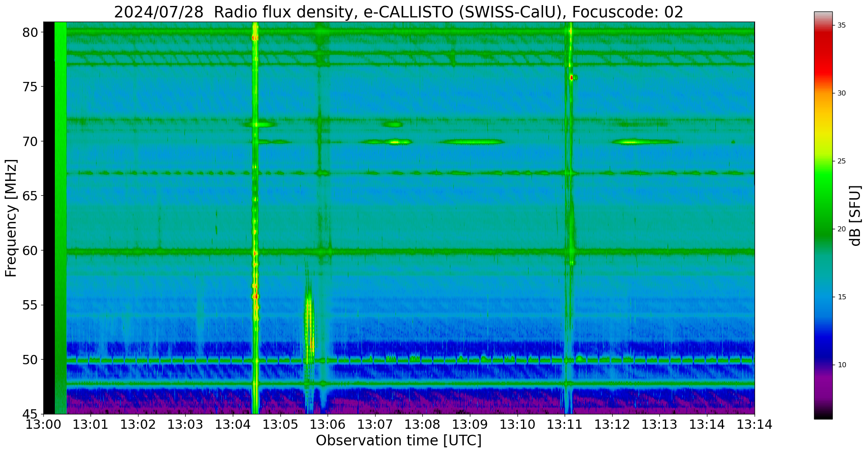This screenshot has height=453, width=868.
Task: Click the 13:09 time tick label
Action: (x=470, y=425)
